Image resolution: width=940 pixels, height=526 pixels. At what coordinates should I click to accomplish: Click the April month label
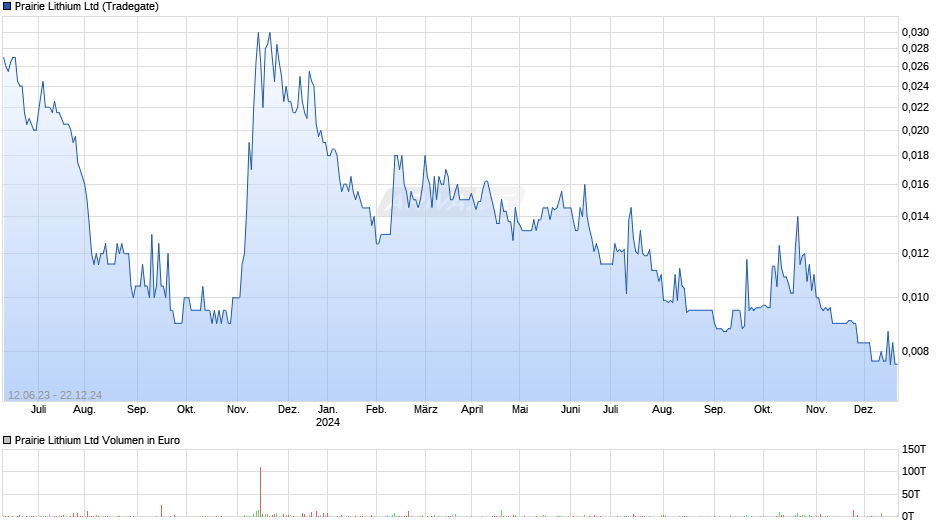pos(472,410)
